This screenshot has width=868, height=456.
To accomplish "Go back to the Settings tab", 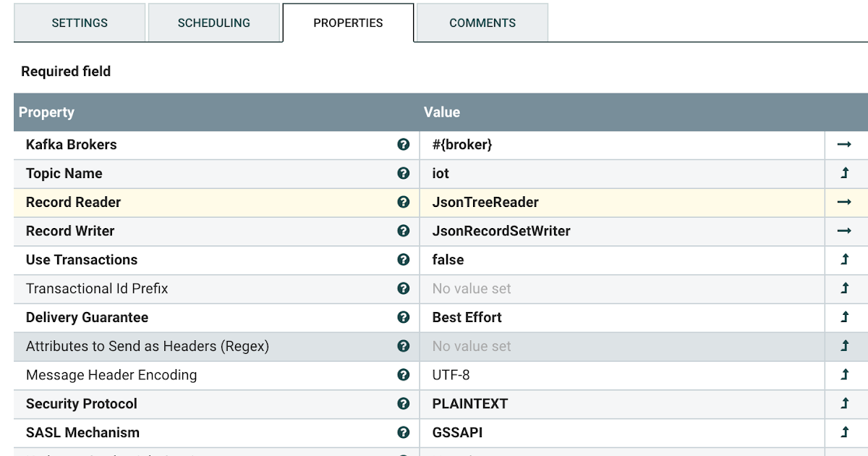I will pos(79,22).
